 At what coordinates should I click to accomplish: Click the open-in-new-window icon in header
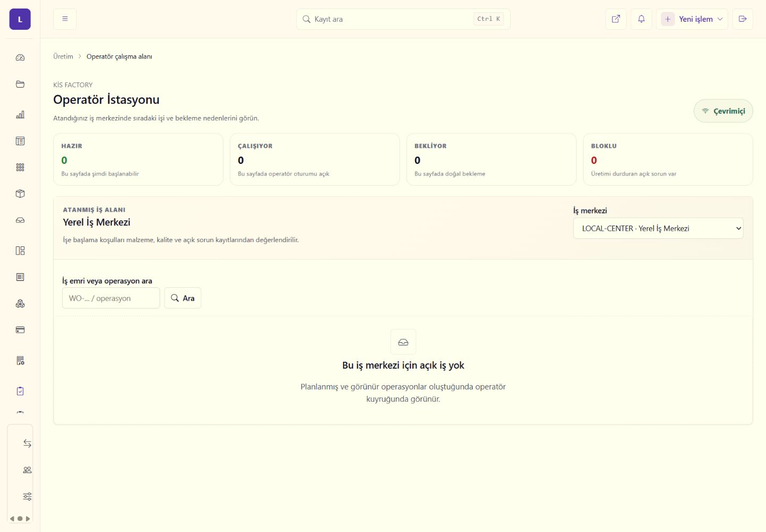coord(616,19)
